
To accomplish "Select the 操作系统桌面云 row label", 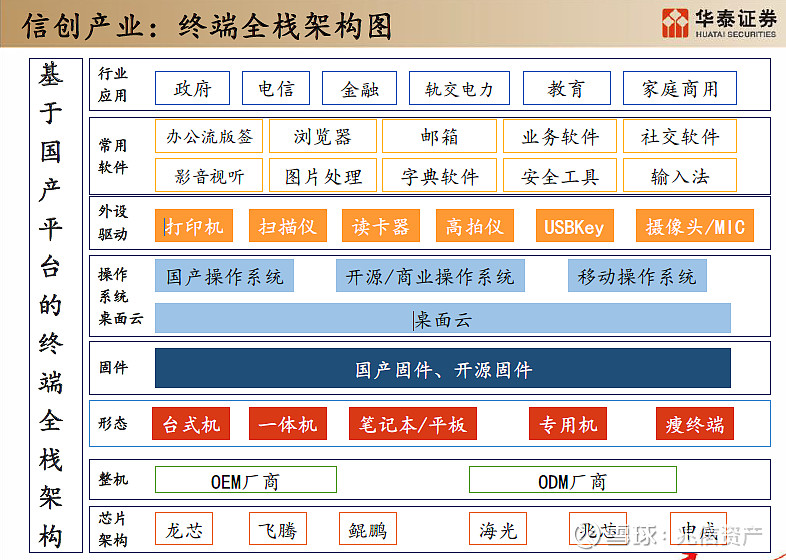I will [120, 296].
